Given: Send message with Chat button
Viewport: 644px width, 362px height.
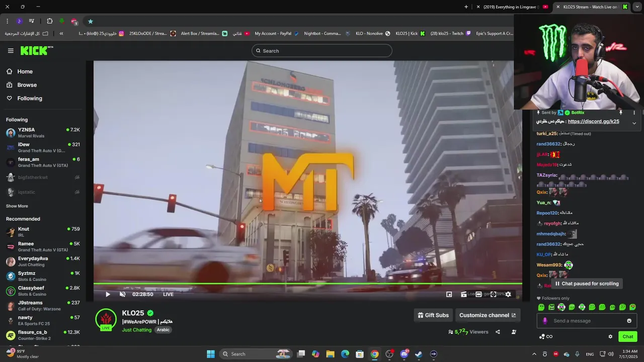Looking at the screenshot, I should [628, 337].
